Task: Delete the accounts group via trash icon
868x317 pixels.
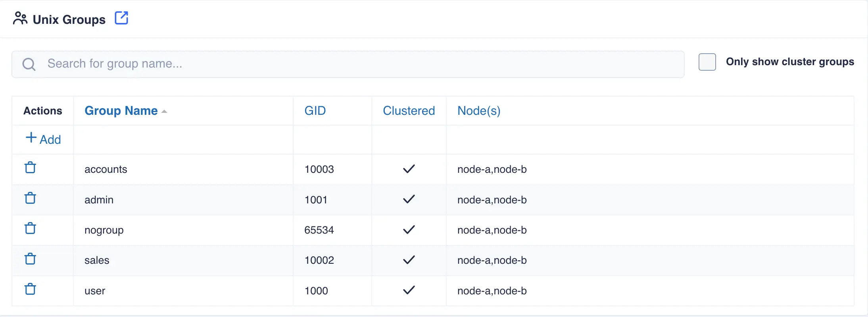Action: 31,168
